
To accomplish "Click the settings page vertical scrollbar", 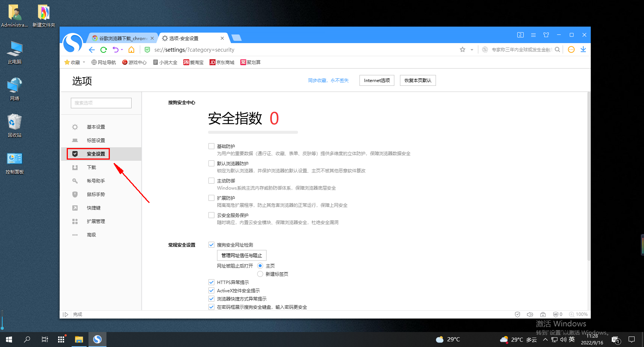I will coord(589,176).
